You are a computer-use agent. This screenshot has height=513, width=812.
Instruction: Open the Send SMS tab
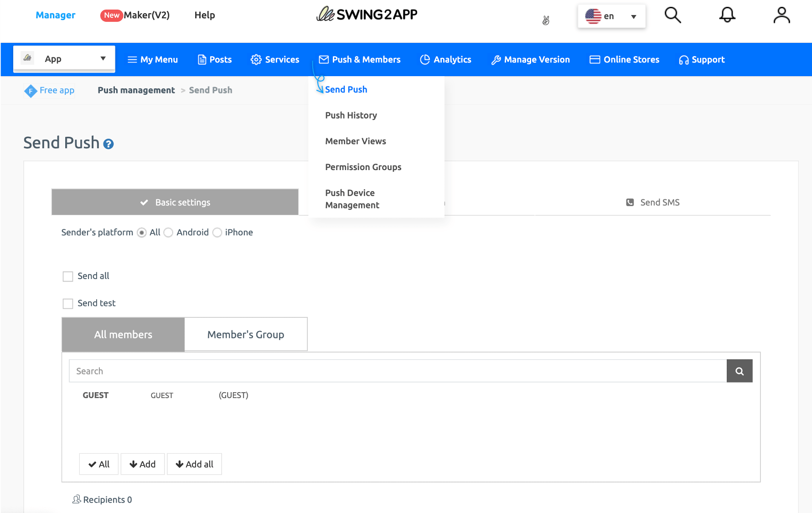tap(653, 202)
